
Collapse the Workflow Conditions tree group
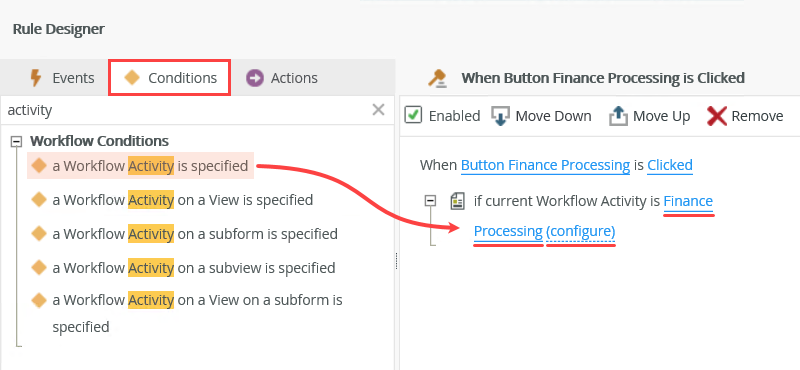click(17, 141)
